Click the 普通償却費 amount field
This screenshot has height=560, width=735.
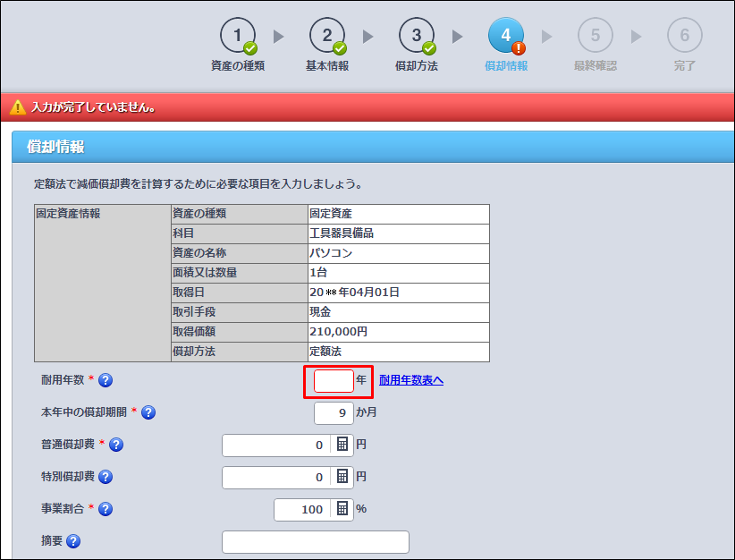tap(276, 445)
